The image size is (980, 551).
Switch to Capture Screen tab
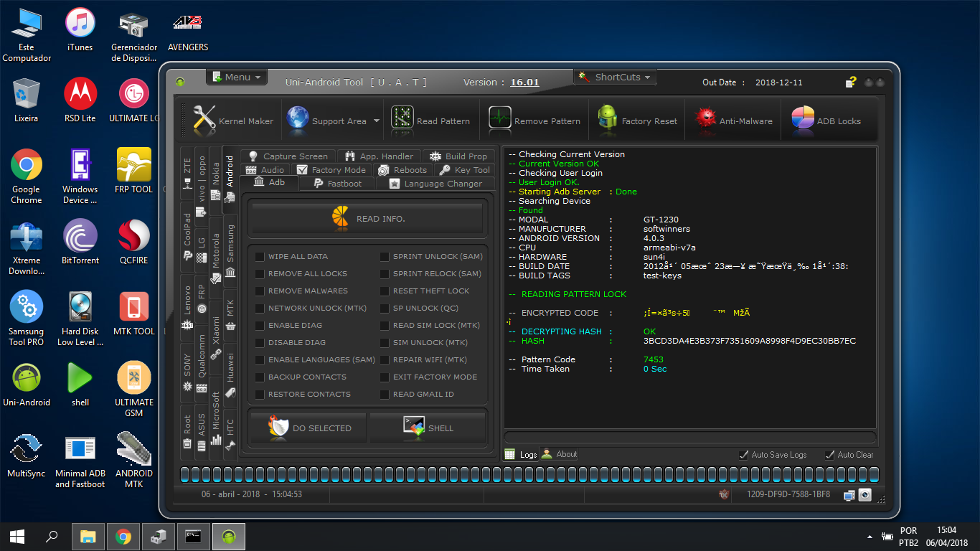287,156
